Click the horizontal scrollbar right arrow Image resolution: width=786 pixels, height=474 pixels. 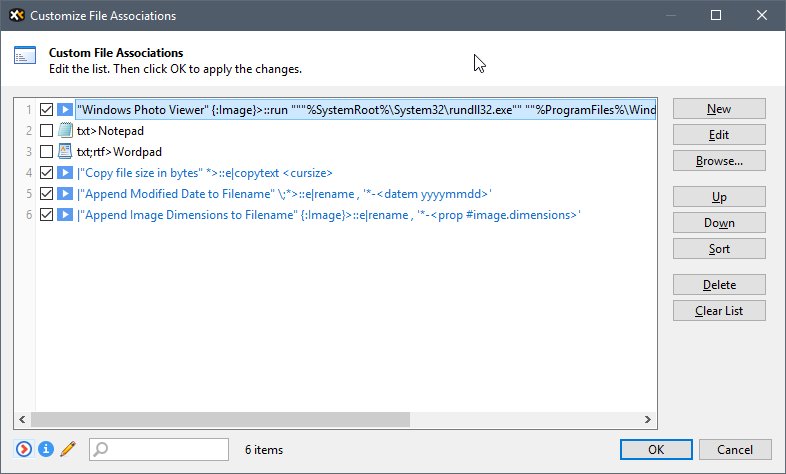(x=647, y=420)
